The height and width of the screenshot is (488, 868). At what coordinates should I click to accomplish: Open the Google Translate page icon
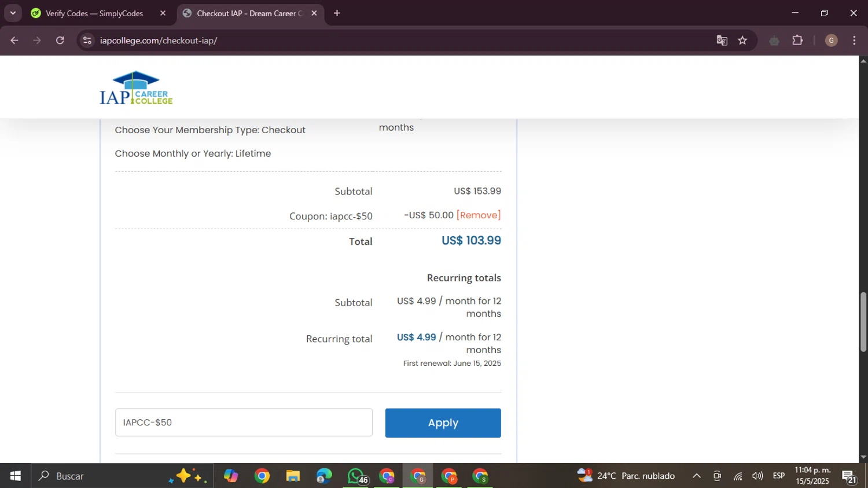pyautogui.click(x=722, y=41)
